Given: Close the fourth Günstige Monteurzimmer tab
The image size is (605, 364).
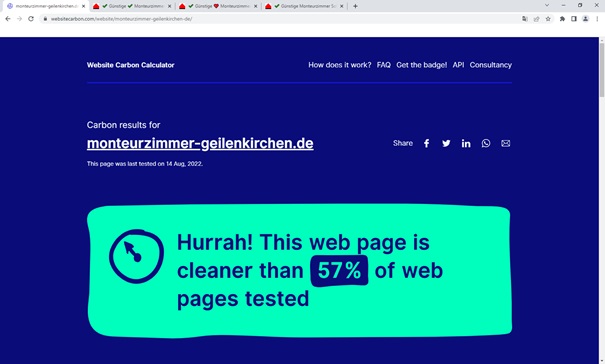Looking at the screenshot, I should (341, 6).
